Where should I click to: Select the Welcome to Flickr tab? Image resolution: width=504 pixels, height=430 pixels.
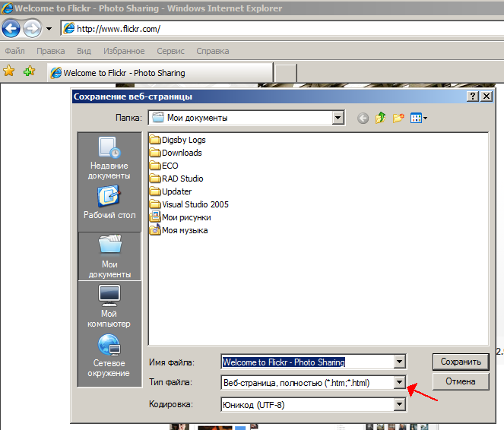click(160, 73)
